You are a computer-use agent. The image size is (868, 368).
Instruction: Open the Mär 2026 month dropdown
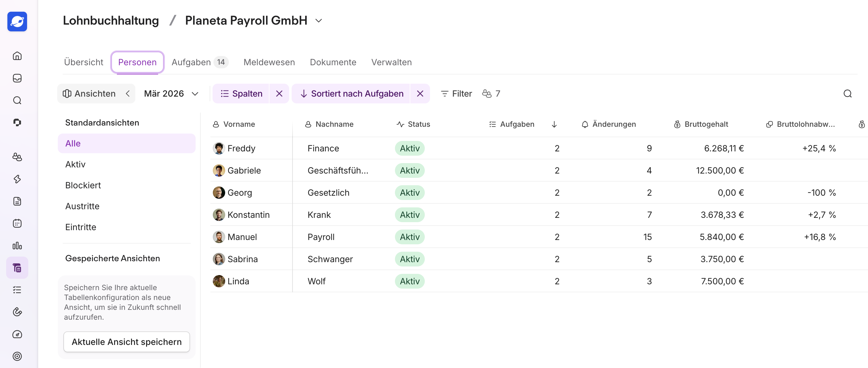[x=171, y=94]
